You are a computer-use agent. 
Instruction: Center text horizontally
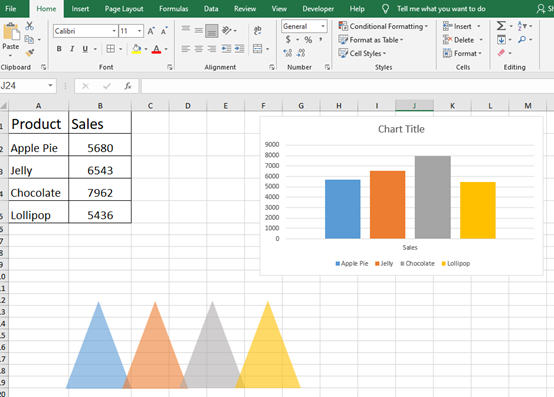[x=199, y=49]
